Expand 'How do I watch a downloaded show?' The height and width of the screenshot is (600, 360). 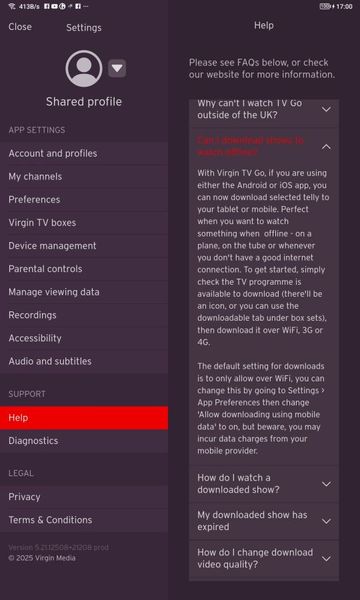pos(264,484)
